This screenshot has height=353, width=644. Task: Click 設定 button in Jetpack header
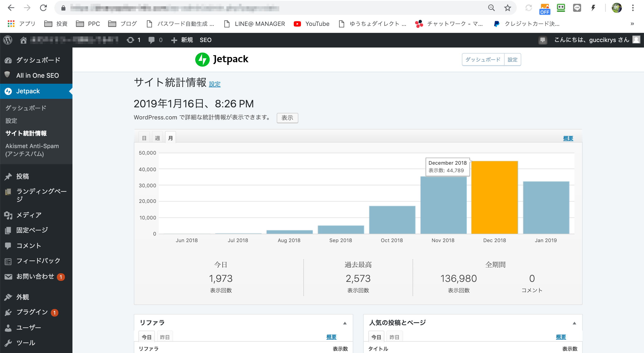pyautogui.click(x=512, y=60)
